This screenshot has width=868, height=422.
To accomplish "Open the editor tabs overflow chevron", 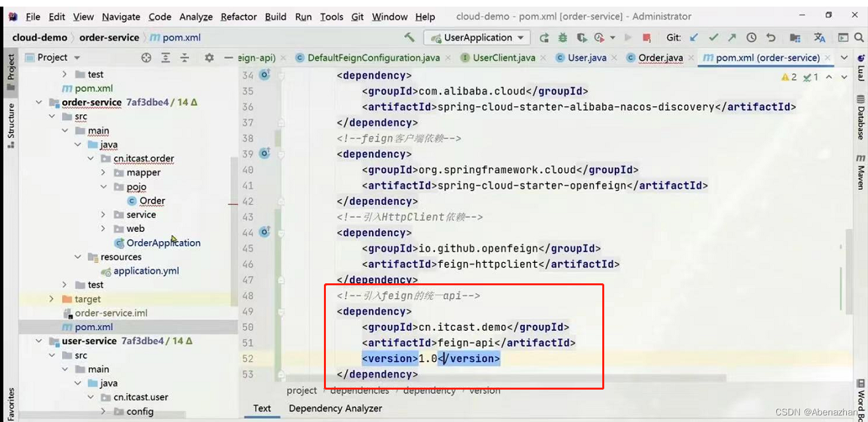I will pos(844,57).
